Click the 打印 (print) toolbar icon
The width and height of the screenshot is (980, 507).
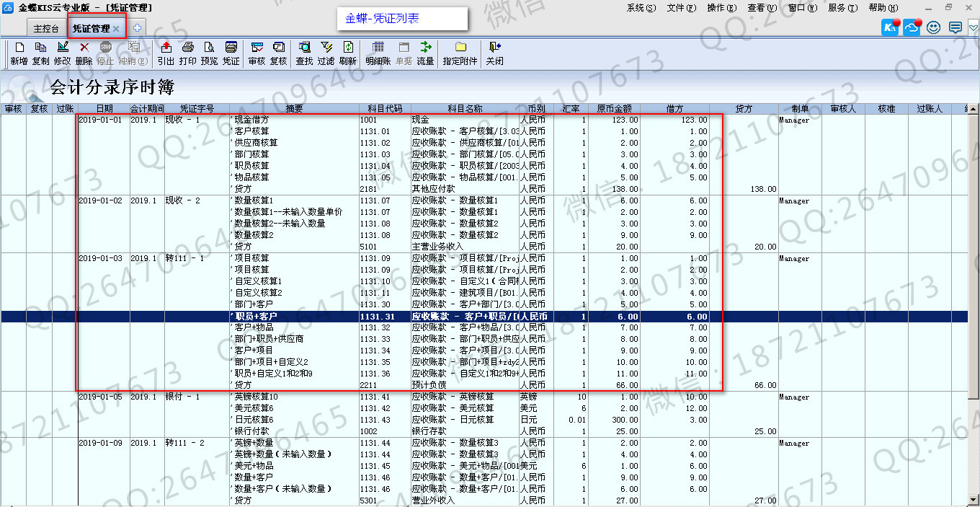coord(187,48)
